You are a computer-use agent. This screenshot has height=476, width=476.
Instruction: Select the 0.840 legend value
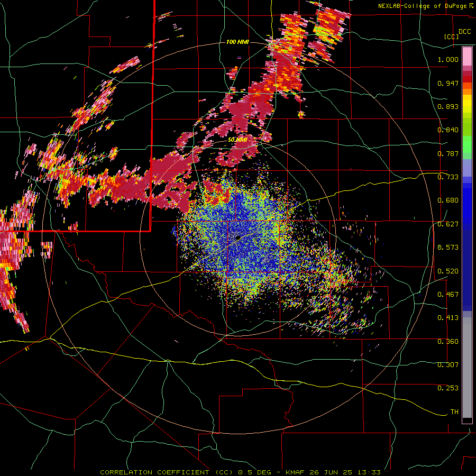click(x=448, y=130)
